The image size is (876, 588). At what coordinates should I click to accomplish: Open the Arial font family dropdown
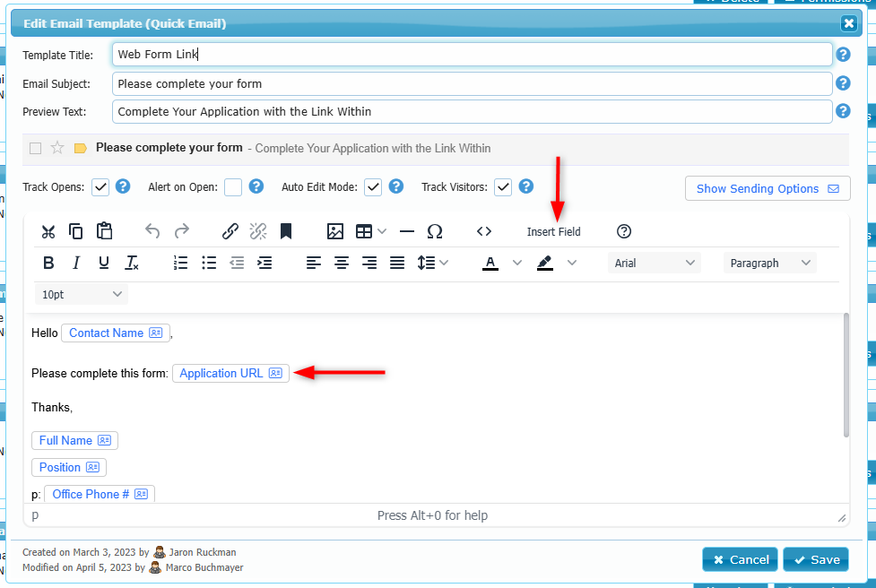(x=655, y=263)
